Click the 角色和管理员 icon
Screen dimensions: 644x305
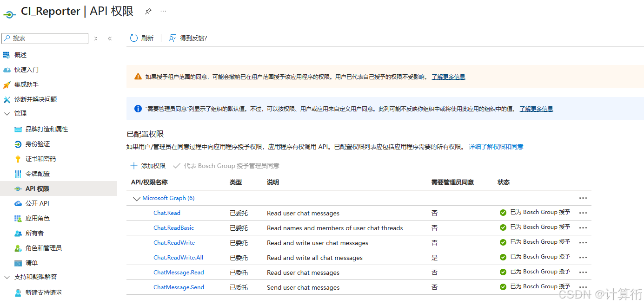click(18, 248)
